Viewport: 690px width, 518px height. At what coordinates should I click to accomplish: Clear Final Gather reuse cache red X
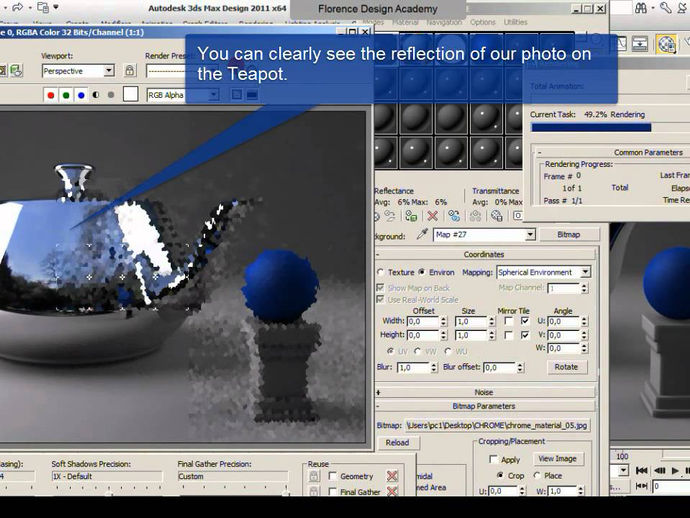pos(392,491)
